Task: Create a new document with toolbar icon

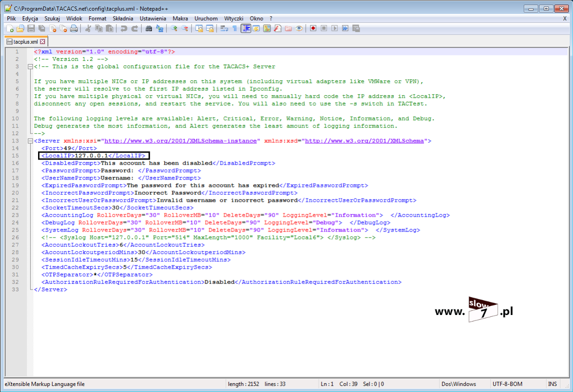Action: click(10, 28)
